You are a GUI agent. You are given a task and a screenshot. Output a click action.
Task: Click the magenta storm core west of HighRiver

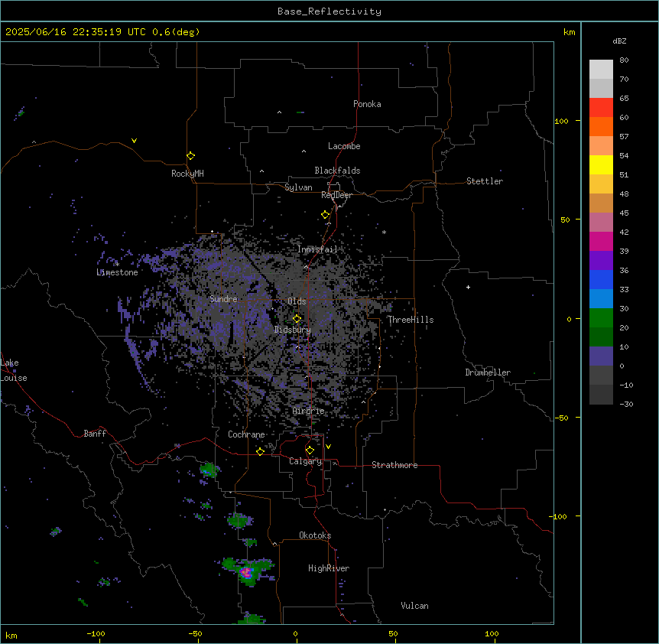coord(246,572)
